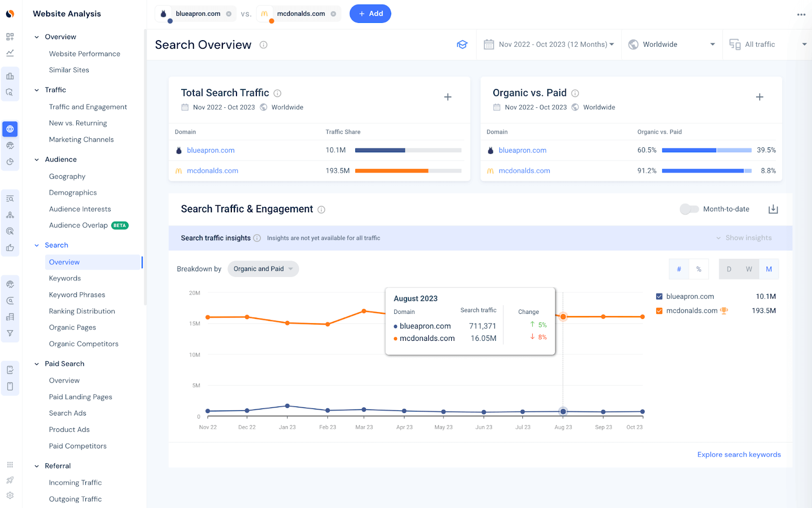Click the thumbs-up icon in left rail
812x508 pixels.
10,248
